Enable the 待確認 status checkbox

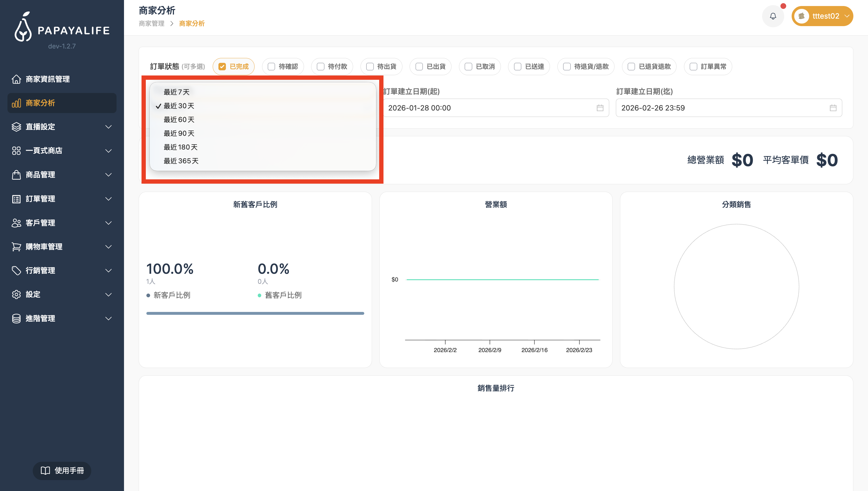(x=271, y=67)
